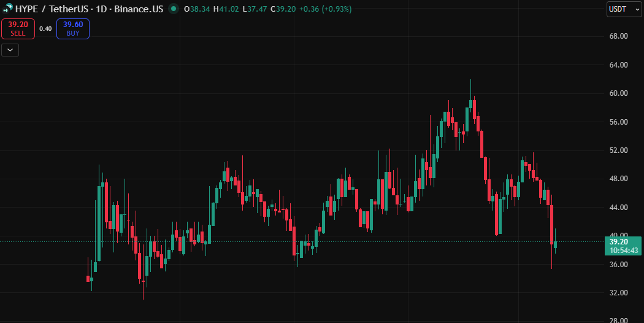Click the HYPE / TetherUS symbol title

pyautogui.click(x=52, y=9)
